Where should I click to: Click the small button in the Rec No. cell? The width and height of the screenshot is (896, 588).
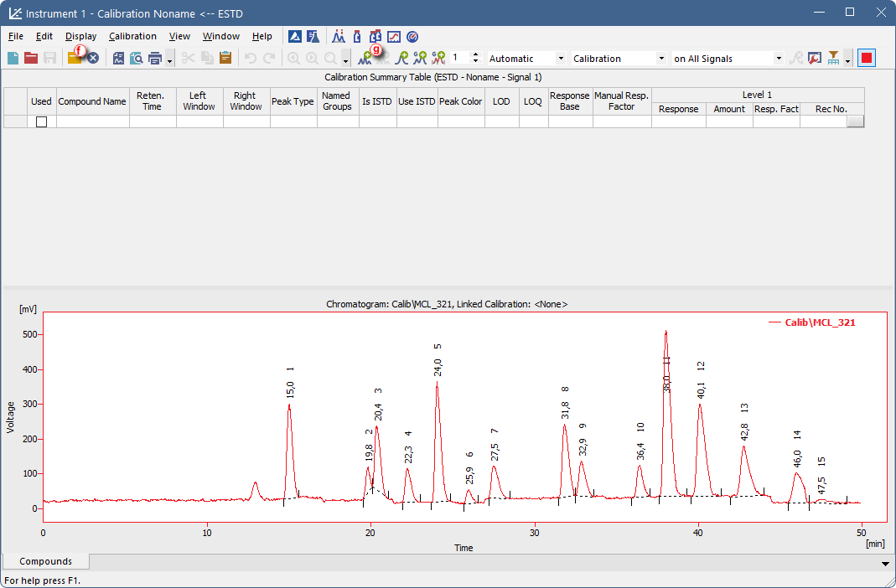(855, 121)
